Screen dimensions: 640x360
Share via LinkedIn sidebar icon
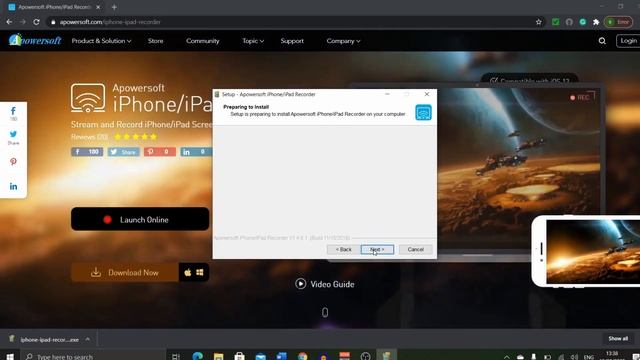13,186
